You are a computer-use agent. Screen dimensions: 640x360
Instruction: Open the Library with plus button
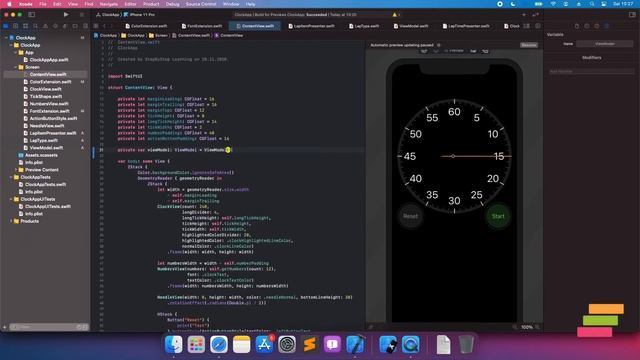[524, 15]
